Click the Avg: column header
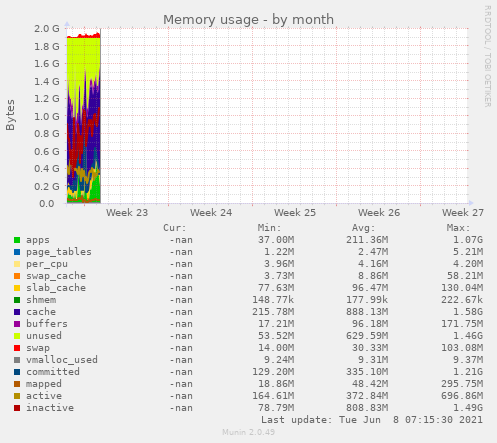497x443 pixels. pyautogui.click(x=364, y=228)
